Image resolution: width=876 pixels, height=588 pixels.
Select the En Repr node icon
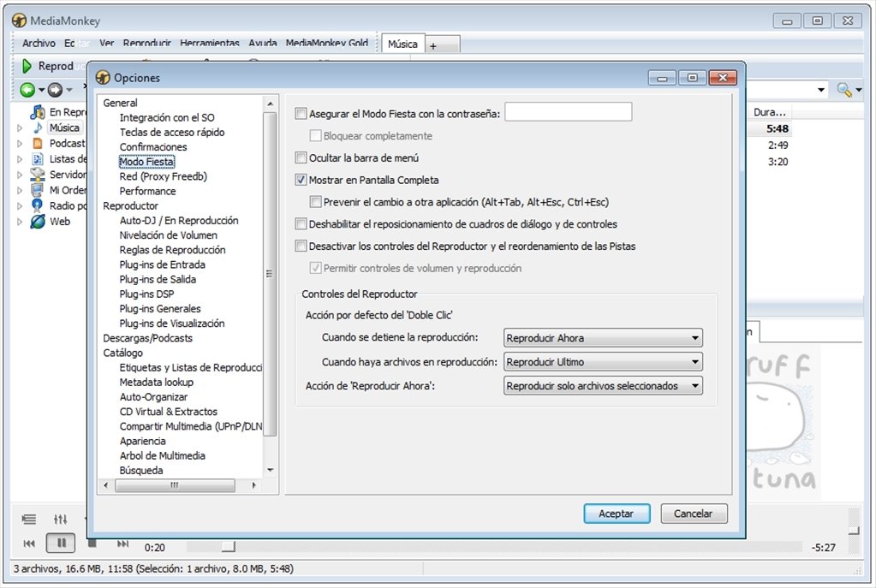point(38,111)
